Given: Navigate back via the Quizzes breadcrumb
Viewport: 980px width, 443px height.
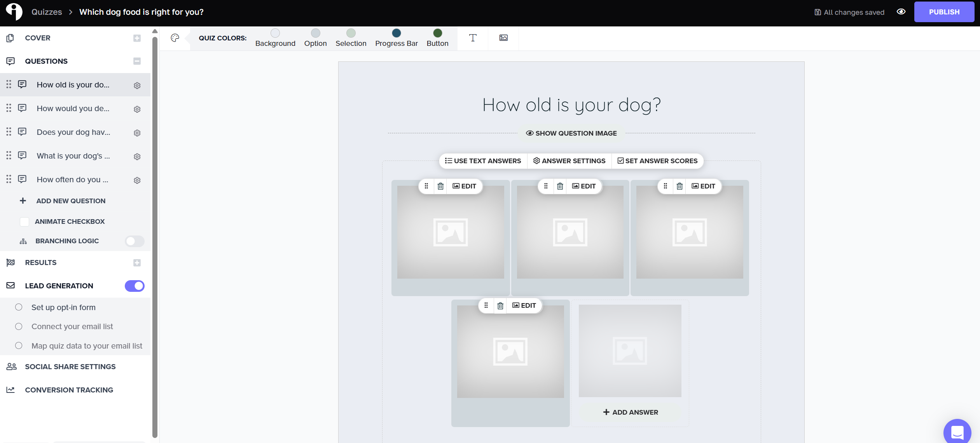Looking at the screenshot, I should [x=47, y=12].
